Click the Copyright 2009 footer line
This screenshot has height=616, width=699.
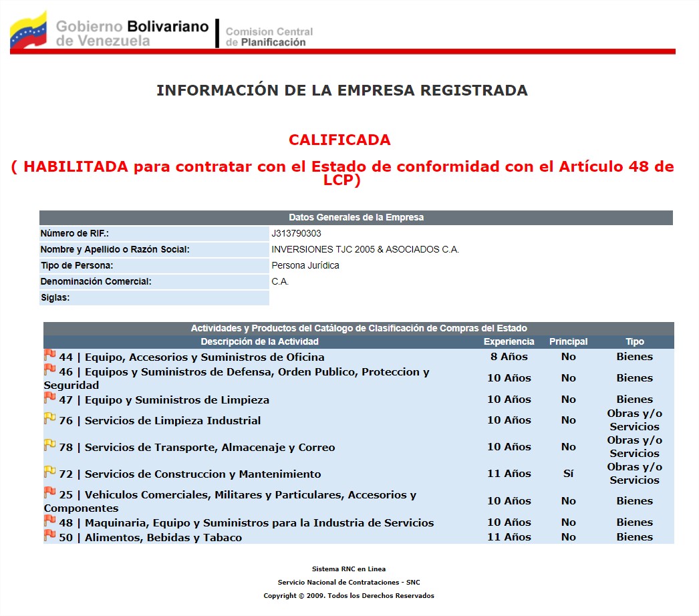pos(349,596)
